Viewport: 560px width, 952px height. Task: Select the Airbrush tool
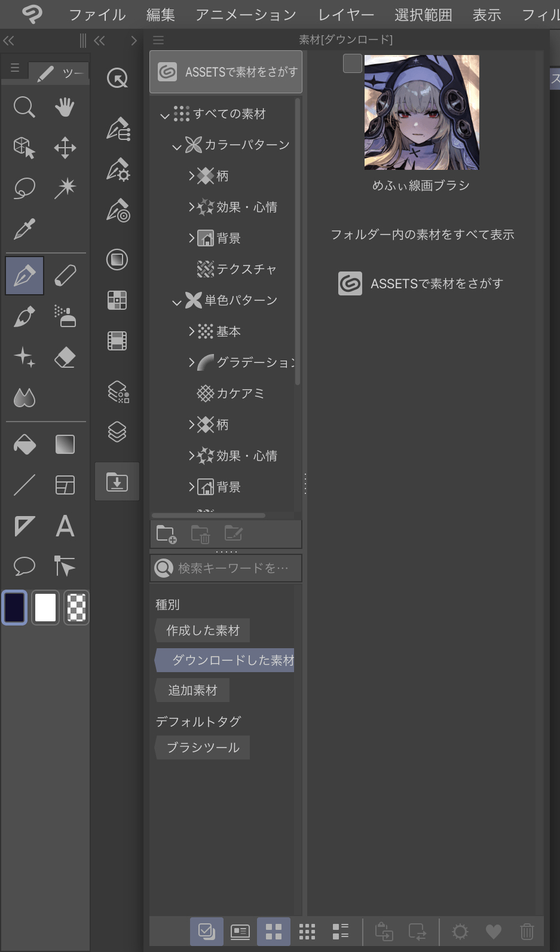pyautogui.click(x=65, y=316)
